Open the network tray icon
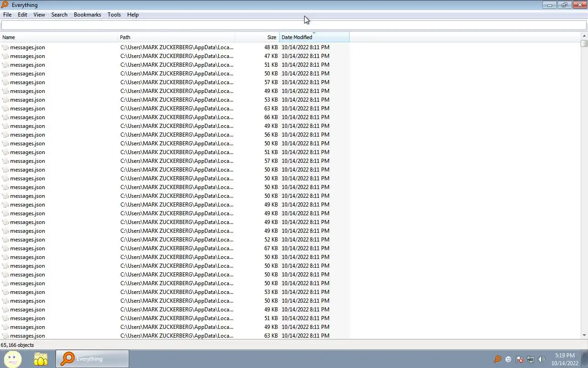Viewport: 588px width, 368px height. click(531, 359)
